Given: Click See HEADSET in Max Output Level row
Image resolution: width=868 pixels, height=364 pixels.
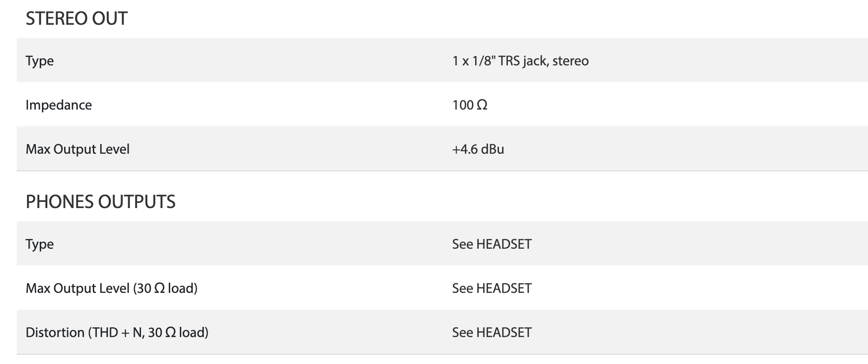Looking at the screenshot, I should click(492, 288).
